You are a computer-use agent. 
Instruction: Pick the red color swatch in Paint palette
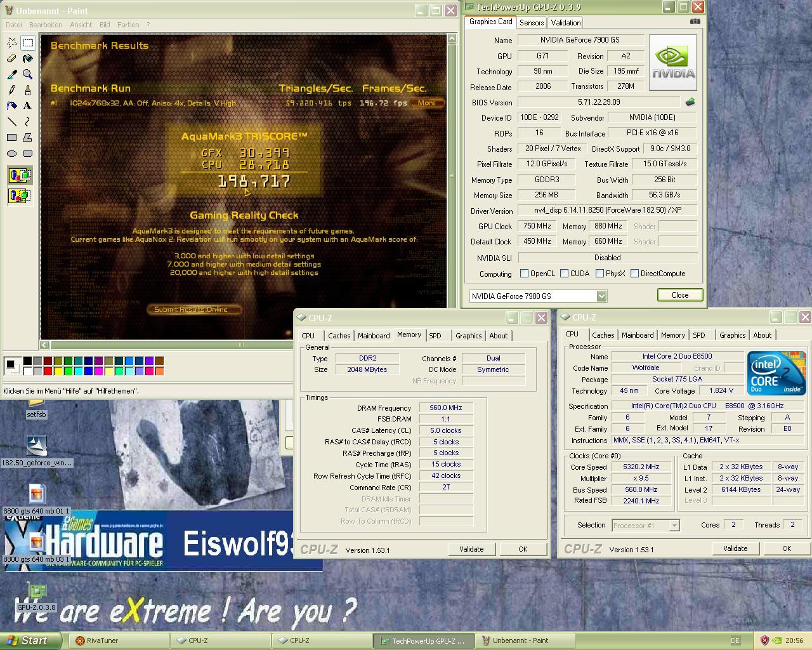(48, 371)
